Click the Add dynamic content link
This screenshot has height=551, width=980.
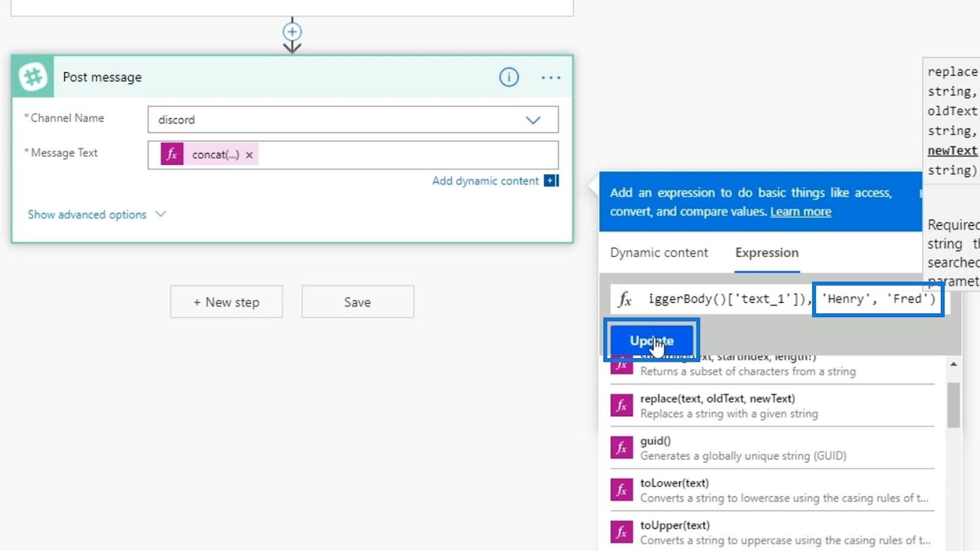pyautogui.click(x=485, y=181)
